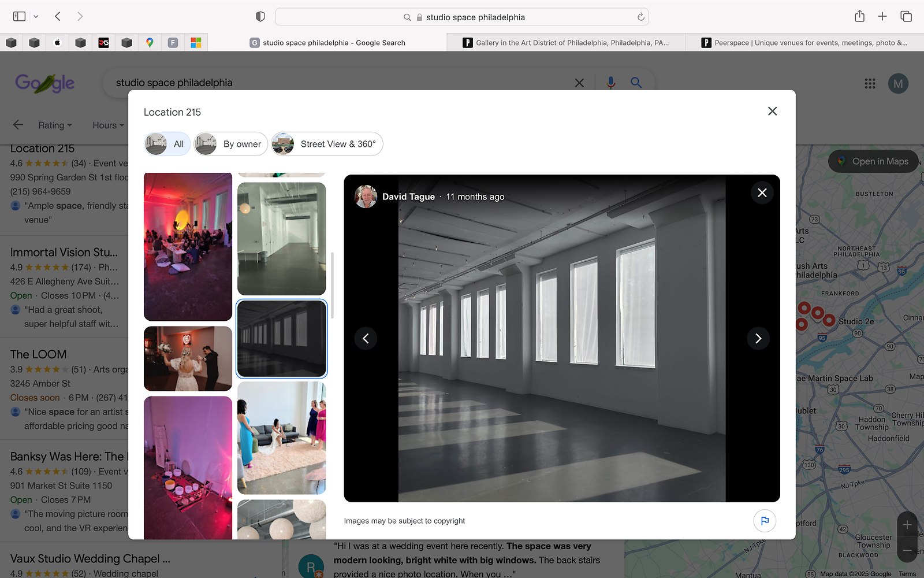Click the Open in Maps button
This screenshot has height=578, width=924.
tap(873, 161)
